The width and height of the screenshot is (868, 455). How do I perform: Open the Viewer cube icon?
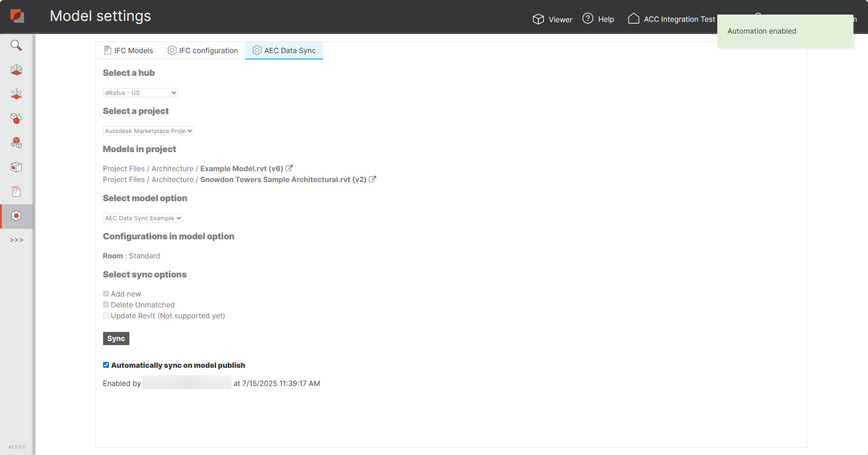[x=538, y=19]
